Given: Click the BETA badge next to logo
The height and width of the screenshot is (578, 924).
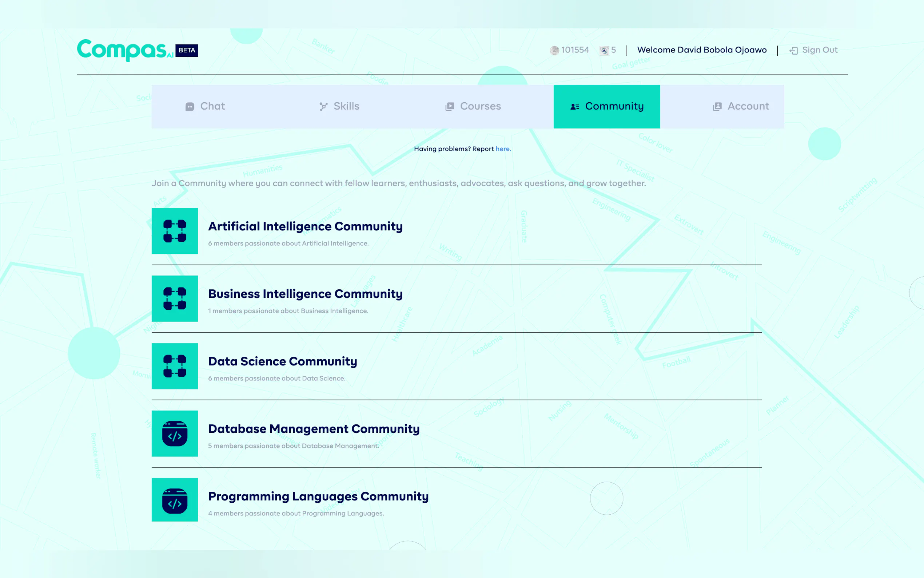Looking at the screenshot, I should pyautogui.click(x=186, y=50).
